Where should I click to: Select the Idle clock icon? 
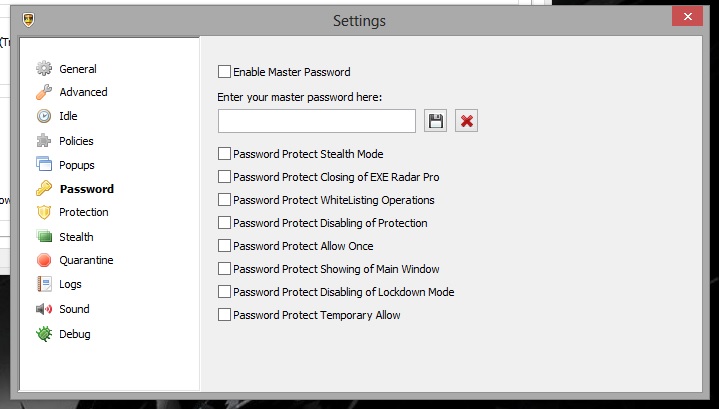click(x=44, y=116)
